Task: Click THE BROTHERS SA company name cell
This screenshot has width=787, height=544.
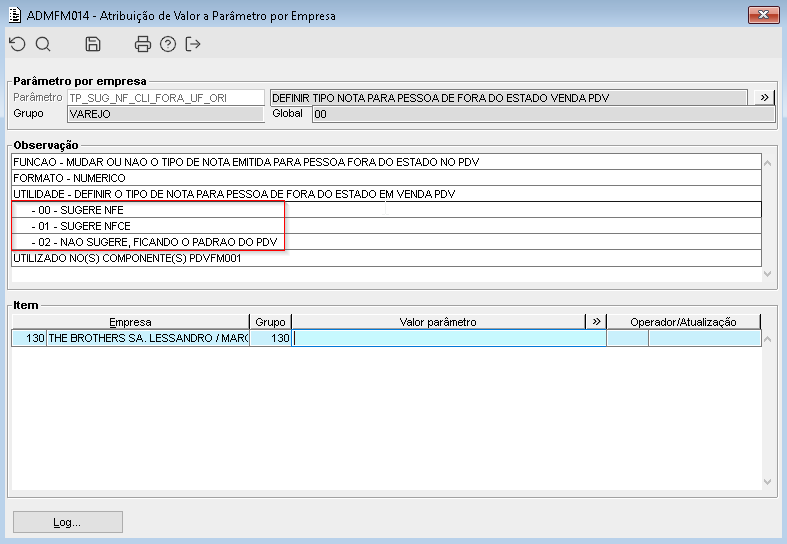Action: click(148, 338)
